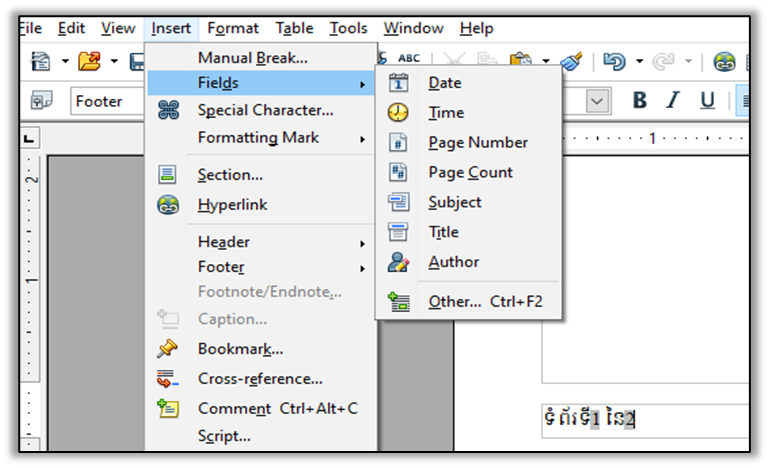Click the Bookmark pin icon
Screen dimensions: 769x468
(x=168, y=349)
